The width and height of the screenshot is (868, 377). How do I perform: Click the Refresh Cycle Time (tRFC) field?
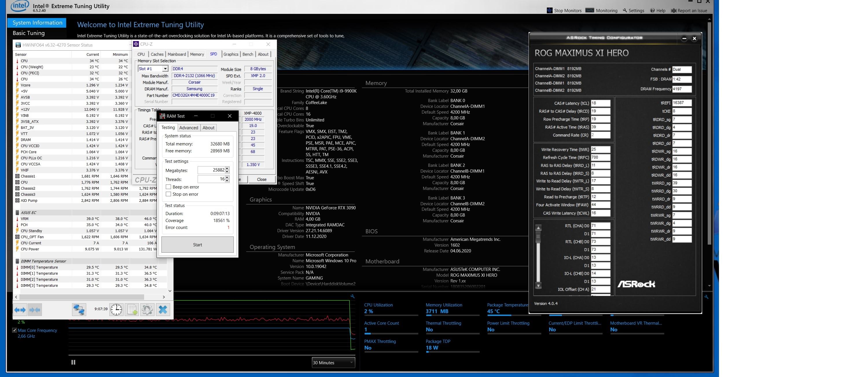pyautogui.click(x=600, y=157)
